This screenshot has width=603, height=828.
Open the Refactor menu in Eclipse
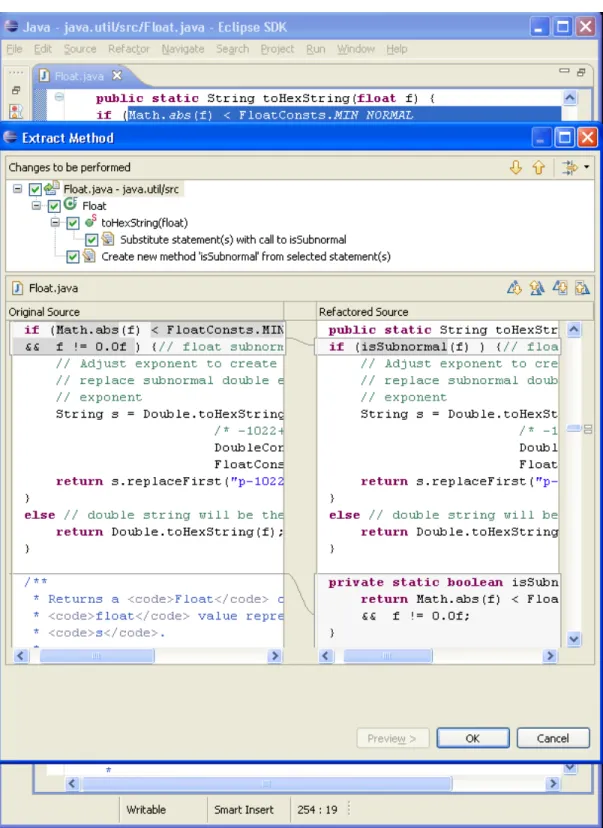coord(129,49)
